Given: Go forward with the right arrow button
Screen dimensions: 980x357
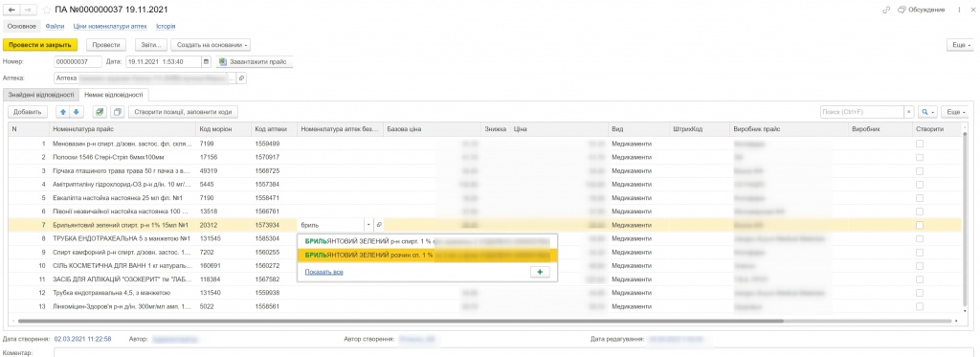Looking at the screenshot, I should tap(27, 10).
